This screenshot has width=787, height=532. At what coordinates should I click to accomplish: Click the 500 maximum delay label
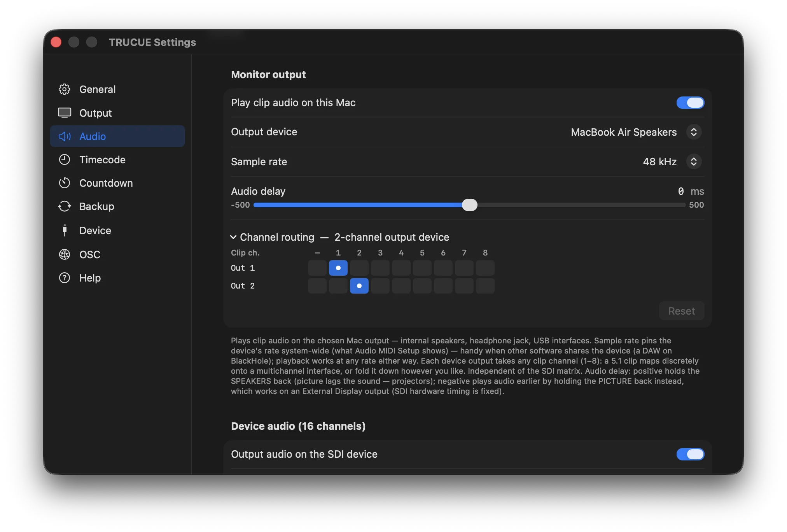click(x=696, y=205)
